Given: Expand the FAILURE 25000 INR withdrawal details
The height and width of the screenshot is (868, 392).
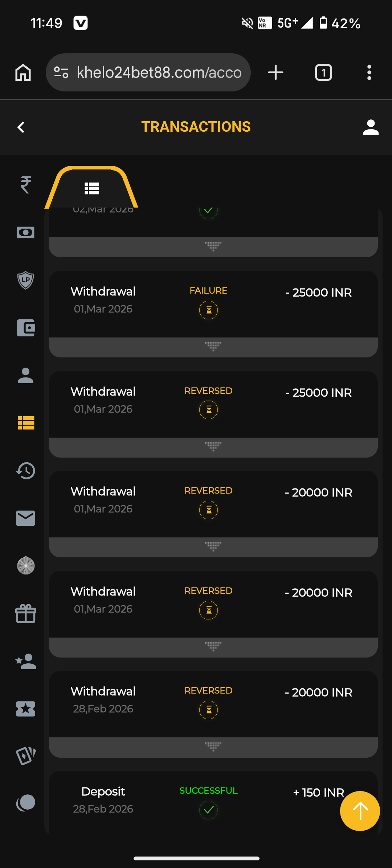Looking at the screenshot, I should coord(213,347).
